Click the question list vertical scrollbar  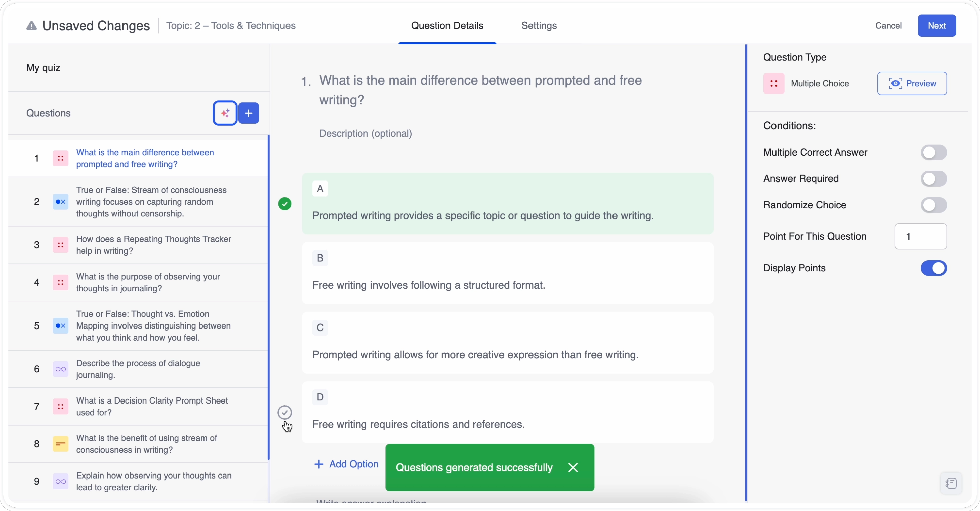(x=268, y=297)
